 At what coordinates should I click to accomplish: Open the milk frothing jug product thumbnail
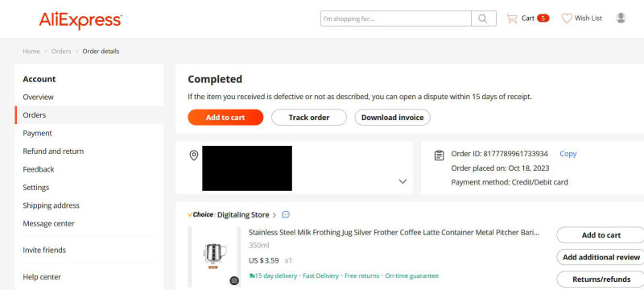(214, 256)
